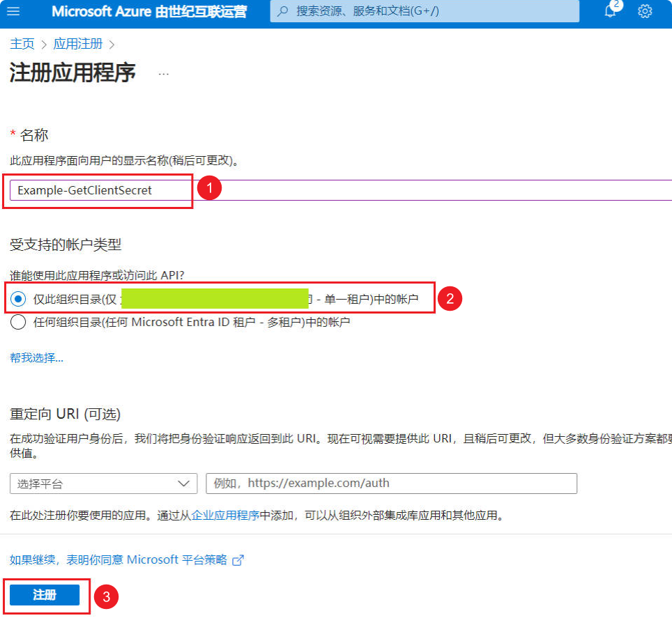
Task: Open the 企业应用程序 link
Action: pyautogui.click(x=225, y=515)
